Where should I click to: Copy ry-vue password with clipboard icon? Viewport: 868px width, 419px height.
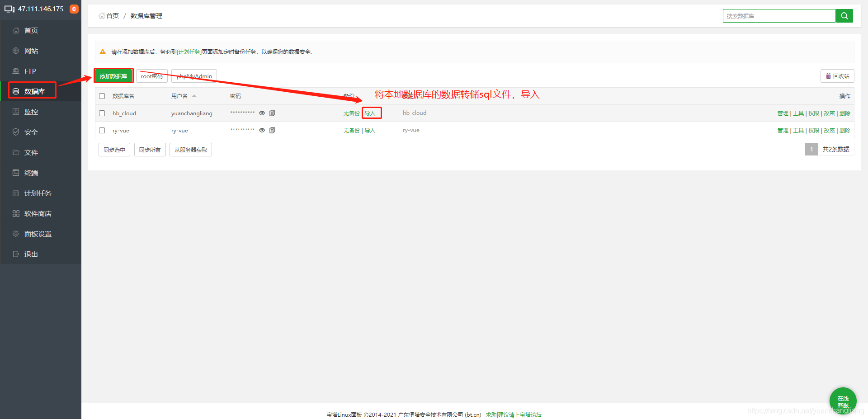[x=272, y=130]
